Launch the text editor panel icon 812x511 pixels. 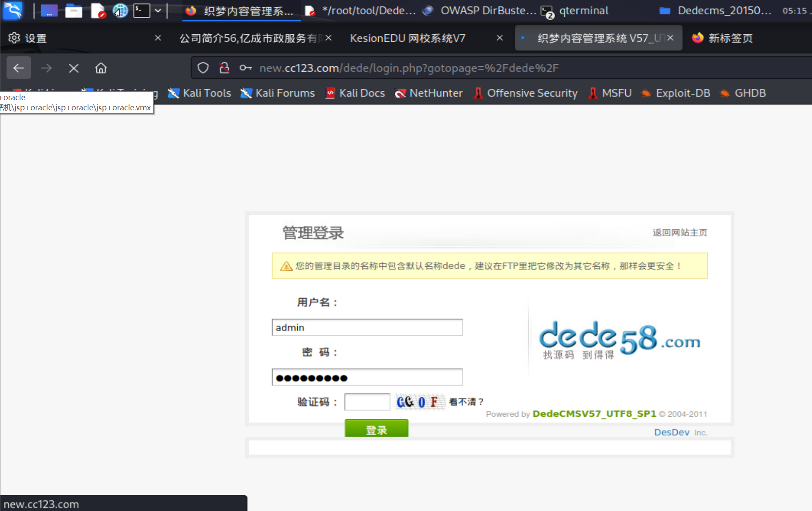pyautogui.click(x=98, y=11)
